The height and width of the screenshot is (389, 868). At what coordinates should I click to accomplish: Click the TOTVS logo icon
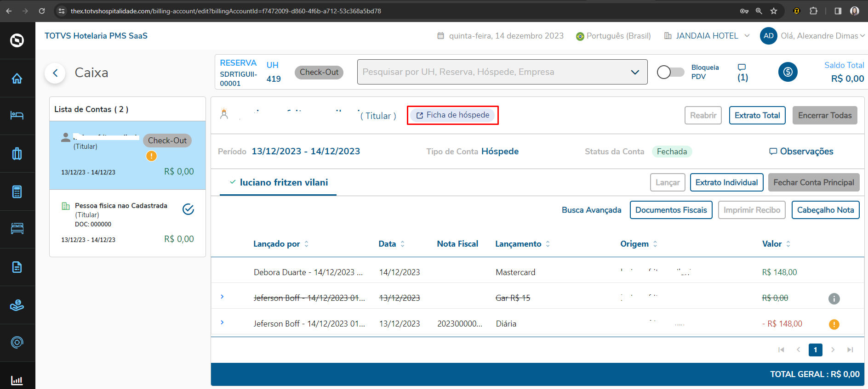coord(17,40)
